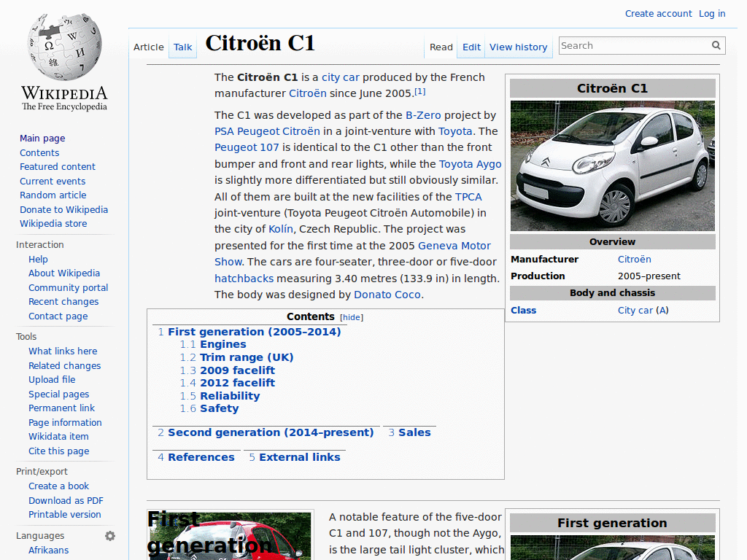Image resolution: width=747 pixels, height=560 pixels.
Task: Jump to Engines section in contents
Action: point(223,344)
